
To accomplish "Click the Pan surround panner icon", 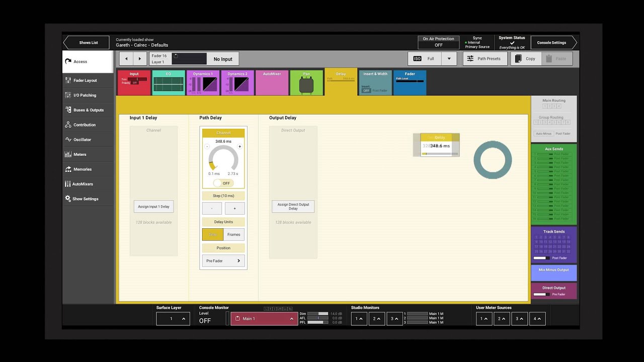I will [306, 85].
